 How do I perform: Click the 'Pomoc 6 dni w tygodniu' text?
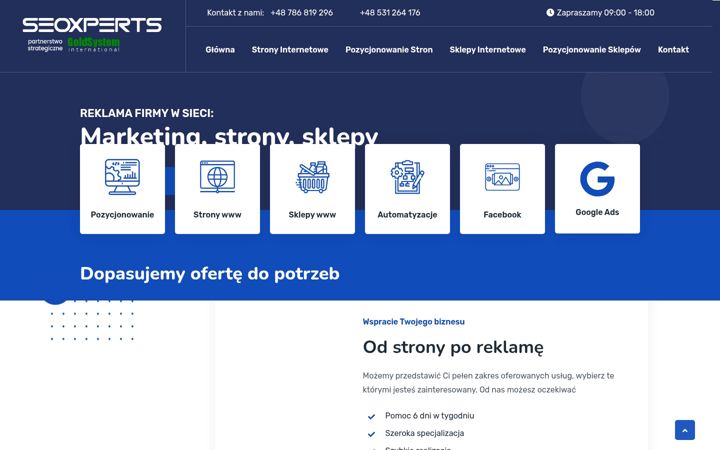click(429, 416)
